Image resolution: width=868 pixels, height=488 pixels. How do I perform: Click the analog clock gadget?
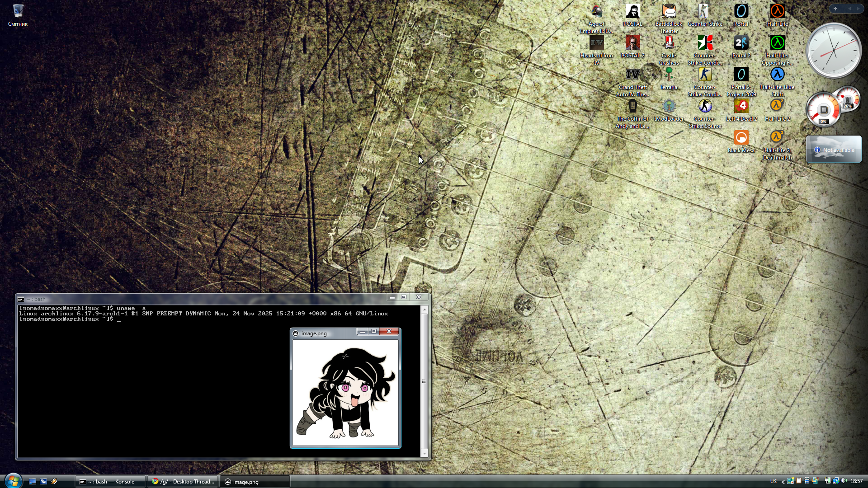(x=833, y=51)
